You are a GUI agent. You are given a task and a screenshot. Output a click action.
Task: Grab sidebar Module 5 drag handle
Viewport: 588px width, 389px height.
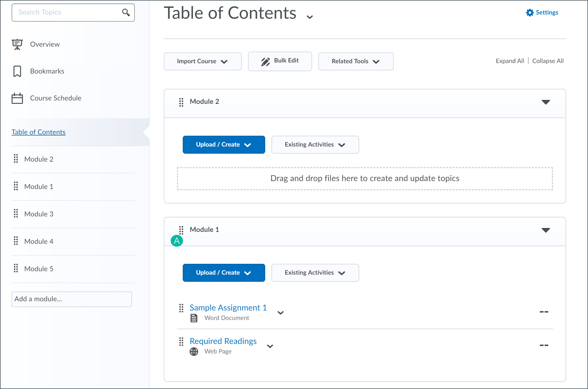click(16, 268)
